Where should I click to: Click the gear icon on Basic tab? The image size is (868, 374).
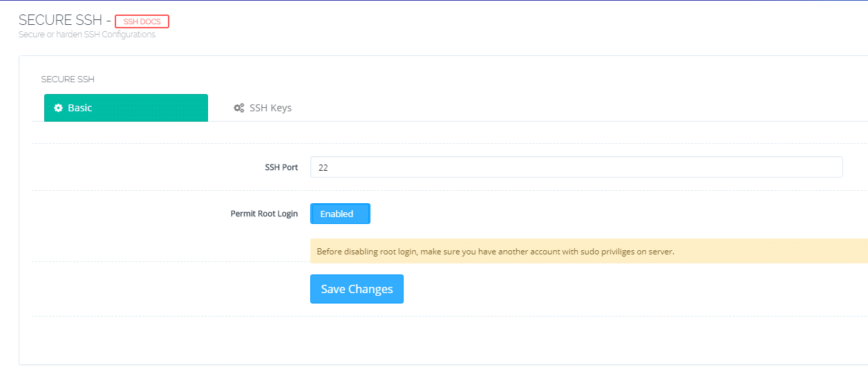tap(59, 108)
